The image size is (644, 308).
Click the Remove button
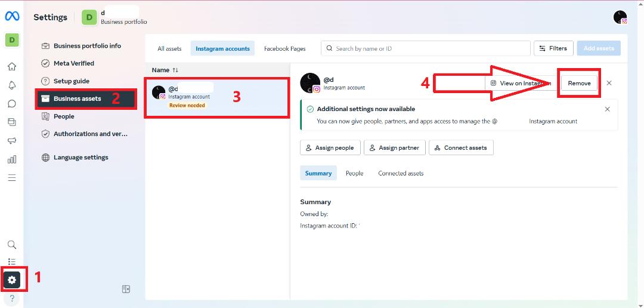point(579,83)
